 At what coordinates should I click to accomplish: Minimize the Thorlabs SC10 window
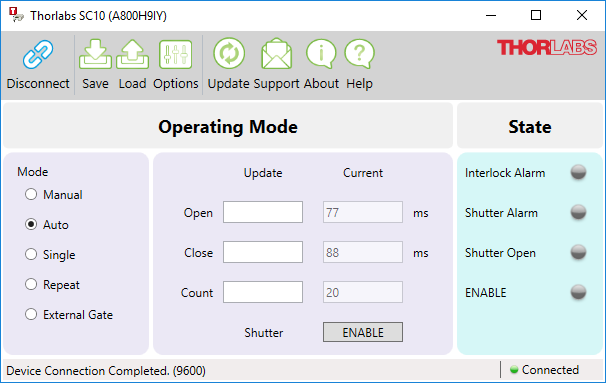click(x=491, y=15)
